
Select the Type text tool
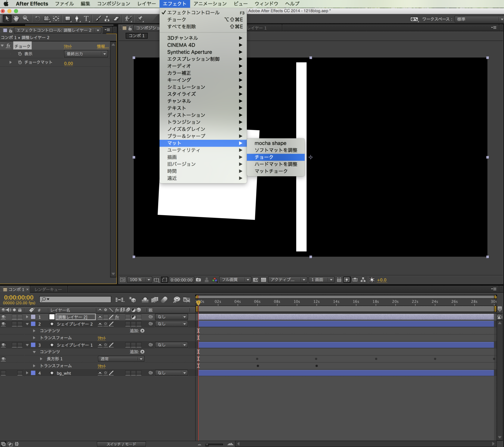coord(86,19)
